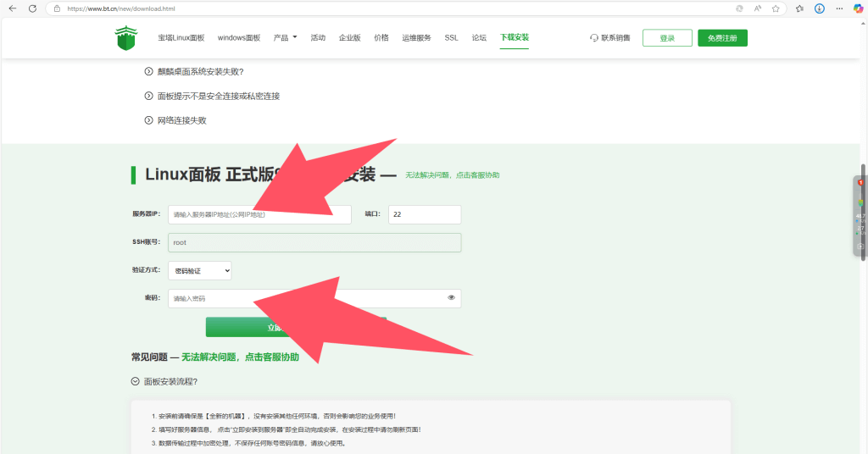Open the favorites list icon
The width and height of the screenshot is (868, 454).
[x=799, y=8]
